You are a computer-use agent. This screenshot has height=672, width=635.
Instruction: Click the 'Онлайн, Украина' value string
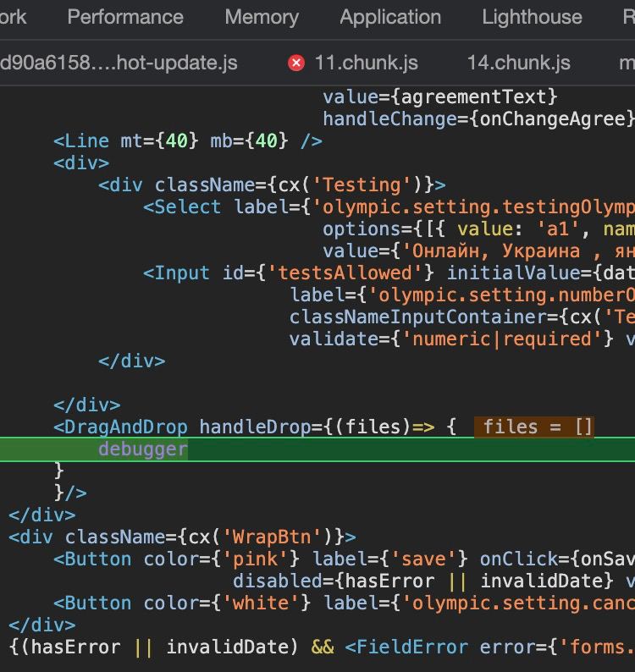pos(495,251)
